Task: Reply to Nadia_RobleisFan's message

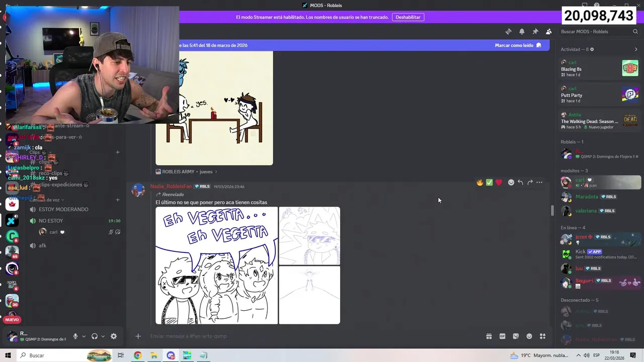Action: 520,182
